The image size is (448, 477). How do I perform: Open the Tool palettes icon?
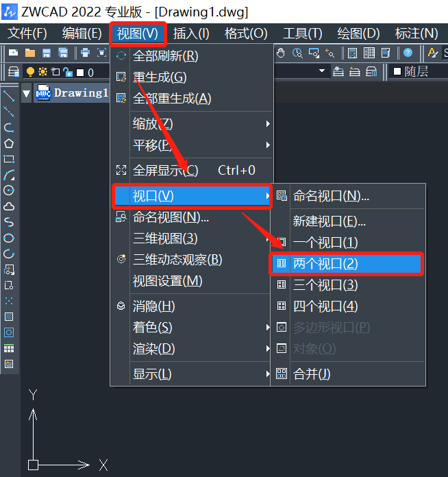coord(386,53)
